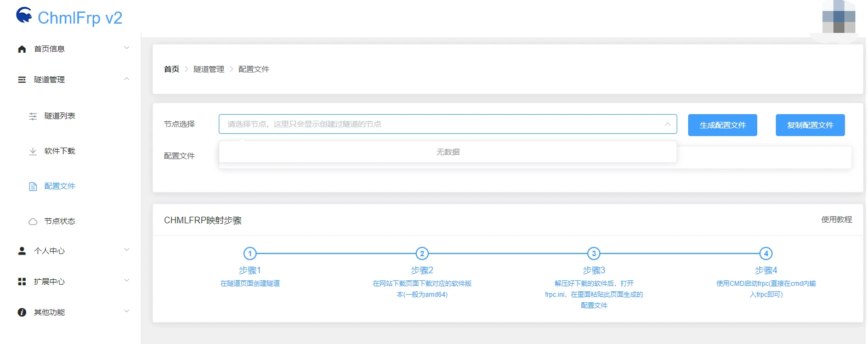This screenshot has width=868, height=344.
Task: Click 隧道管理 in the breadcrumb
Action: (x=209, y=69)
